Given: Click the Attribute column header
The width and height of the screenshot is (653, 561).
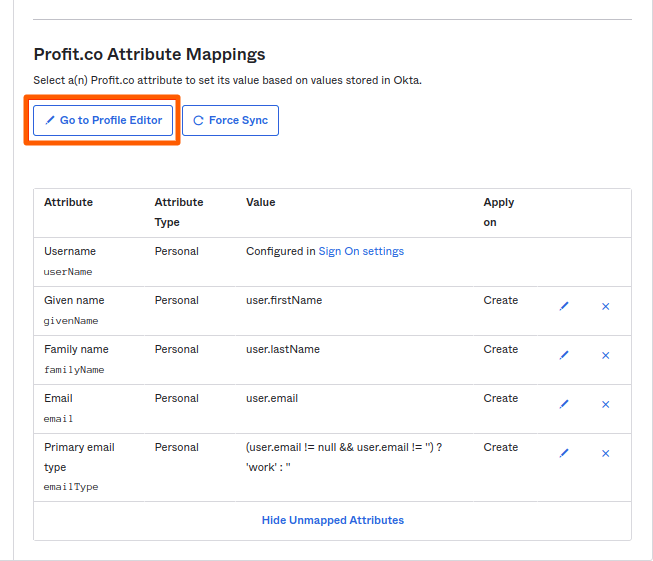Looking at the screenshot, I should click(x=68, y=202).
